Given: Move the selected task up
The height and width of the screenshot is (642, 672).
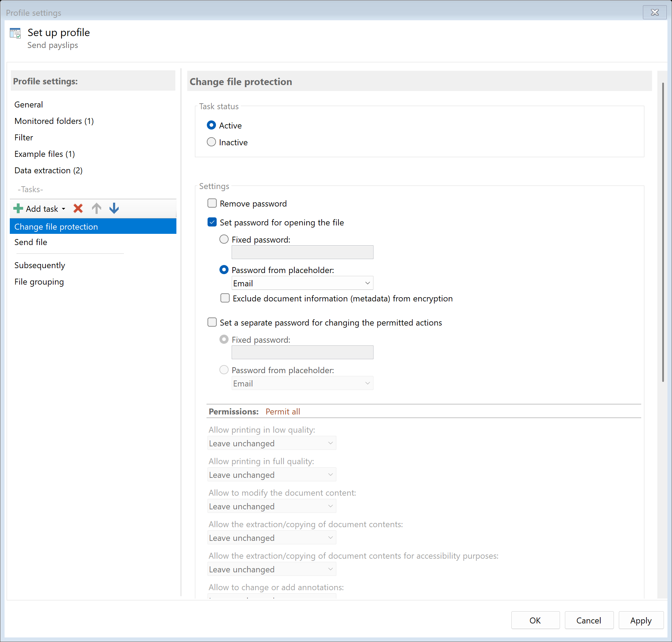Looking at the screenshot, I should pyautogui.click(x=97, y=208).
